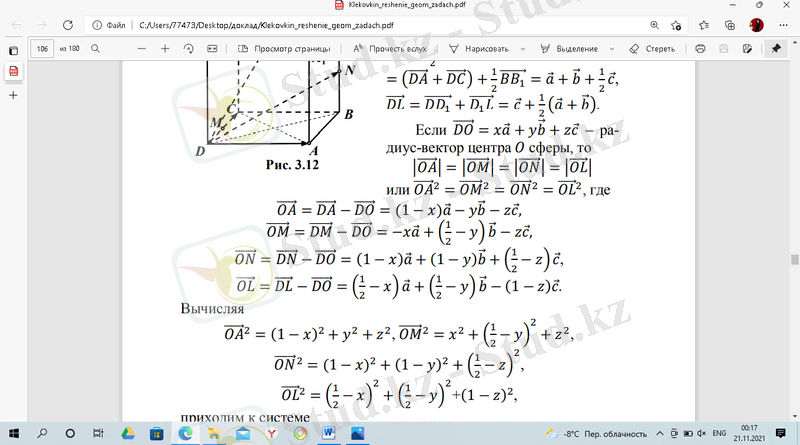Activate the Выделение highlight tool

[x=570, y=48]
